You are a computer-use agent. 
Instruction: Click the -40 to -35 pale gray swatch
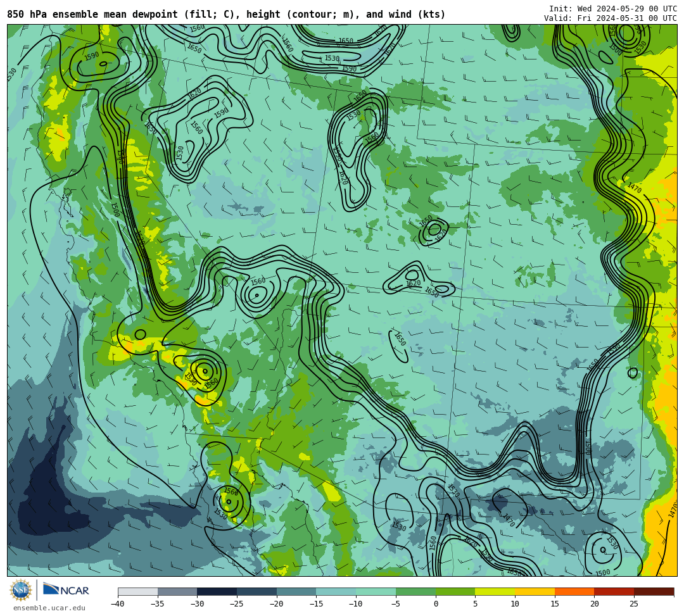(x=138, y=591)
